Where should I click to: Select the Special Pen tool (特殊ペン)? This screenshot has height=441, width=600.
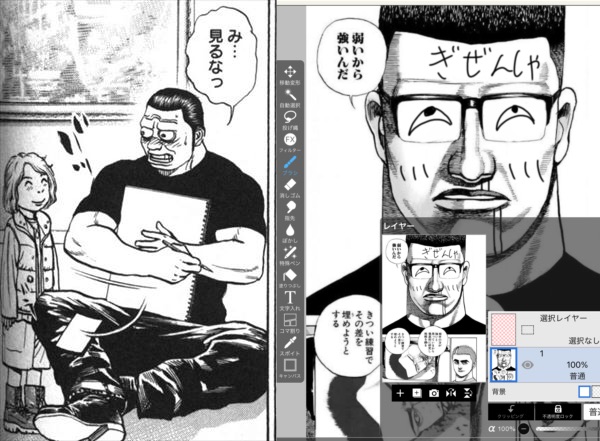290,256
